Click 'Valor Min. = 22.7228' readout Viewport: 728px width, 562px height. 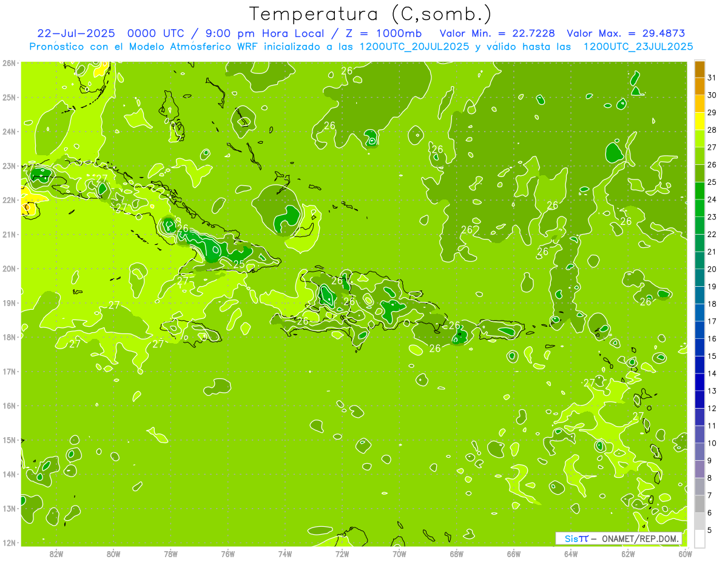pyautogui.click(x=496, y=33)
